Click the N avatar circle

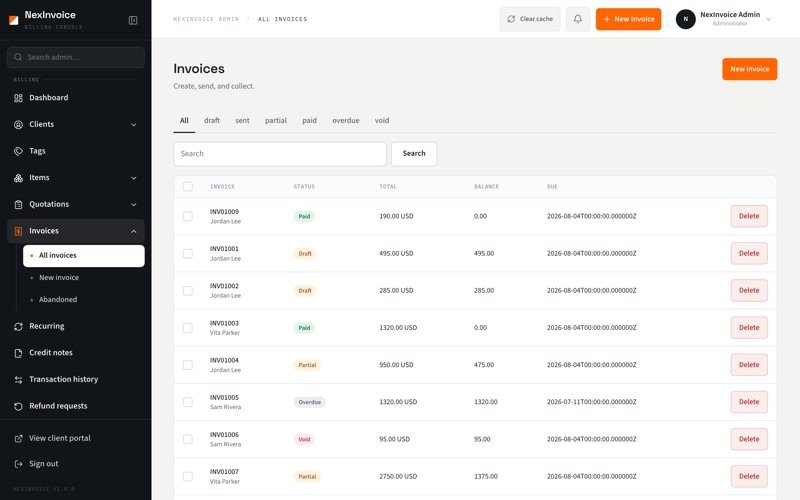(x=685, y=19)
